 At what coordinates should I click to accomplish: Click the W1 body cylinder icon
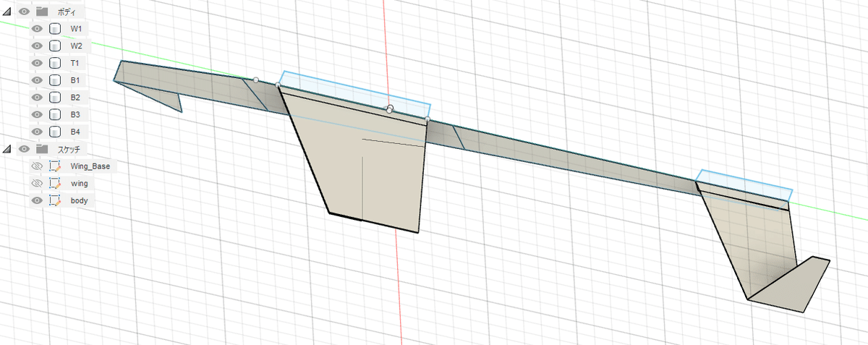click(54, 29)
